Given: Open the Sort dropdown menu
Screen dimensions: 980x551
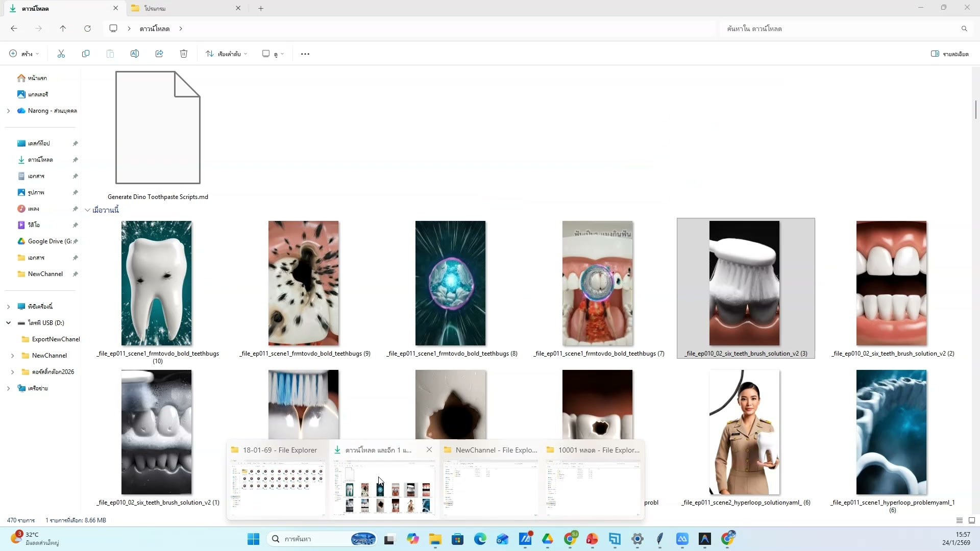Looking at the screenshot, I should pyautogui.click(x=226, y=54).
